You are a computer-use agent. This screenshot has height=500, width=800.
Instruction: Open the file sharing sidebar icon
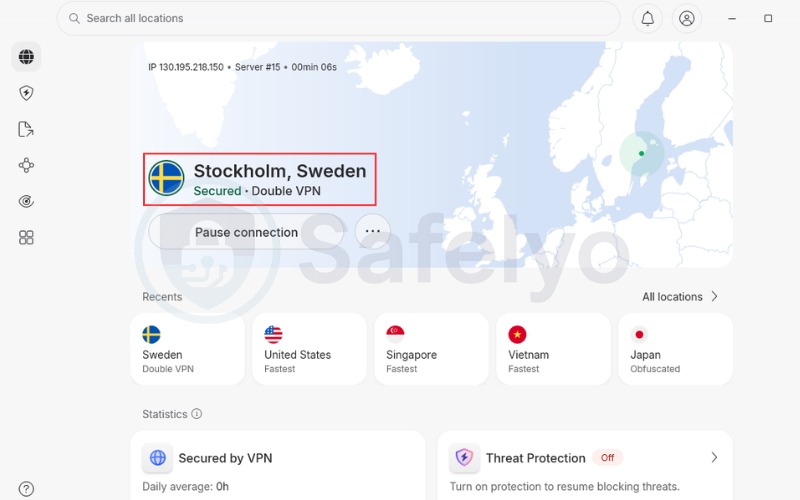pyautogui.click(x=26, y=129)
